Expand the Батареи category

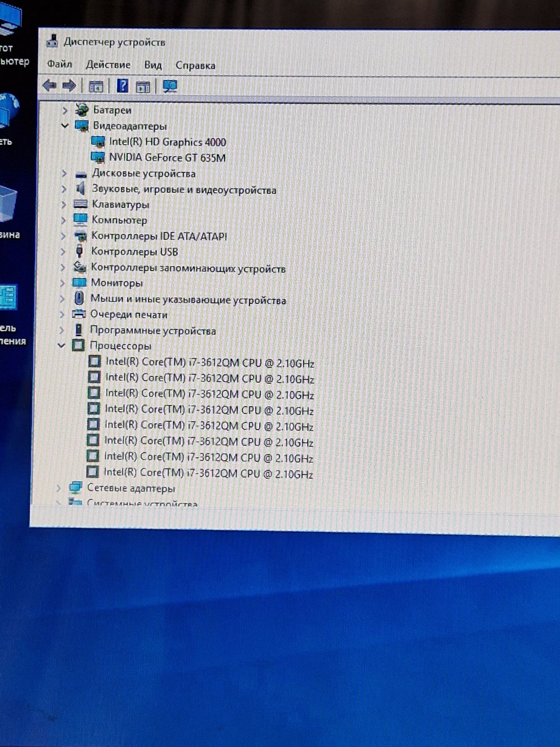click(65, 111)
